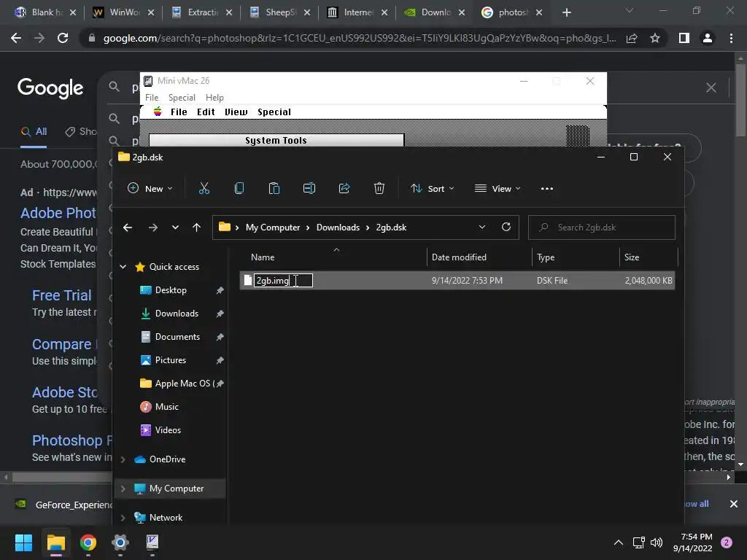Select the All search results tab
Screen dimensions: 747x560
coord(34,132)
